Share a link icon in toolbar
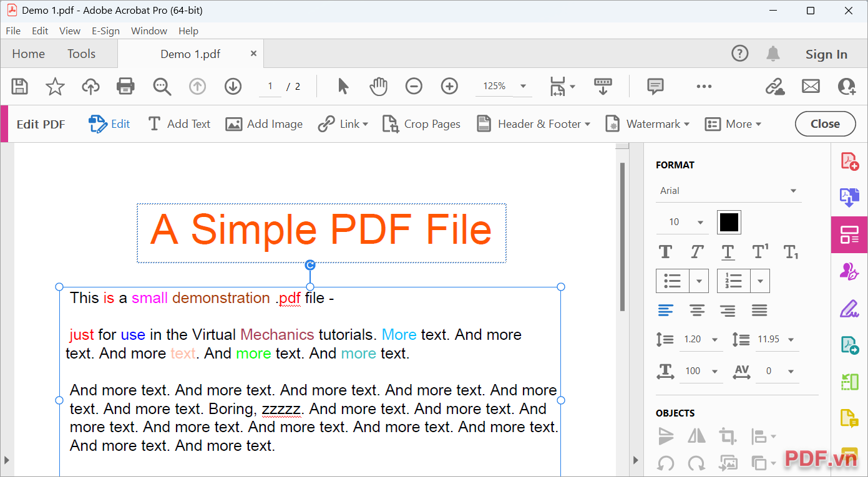 (x=775, y=86)
